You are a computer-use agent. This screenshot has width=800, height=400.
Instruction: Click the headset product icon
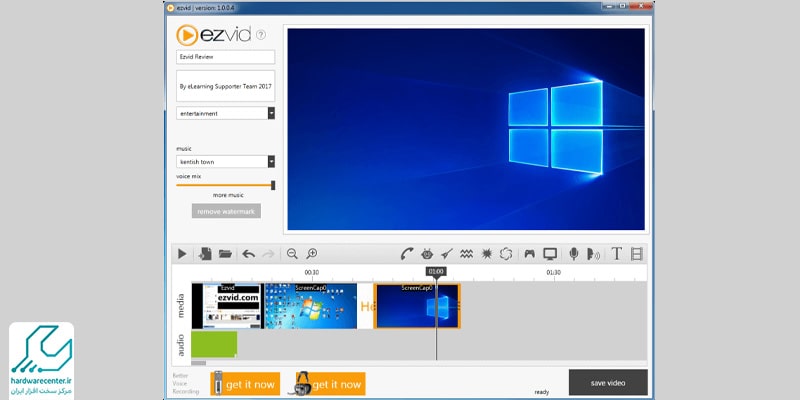[303, 384]
